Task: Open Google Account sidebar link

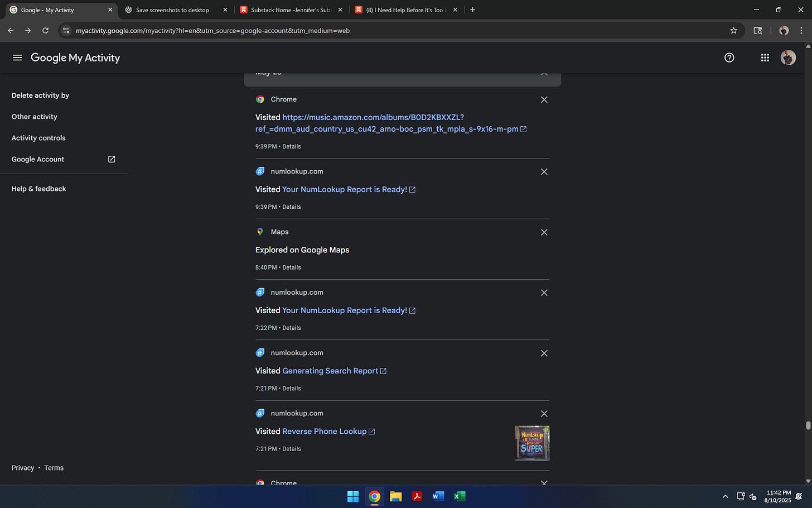Action: 64,159
